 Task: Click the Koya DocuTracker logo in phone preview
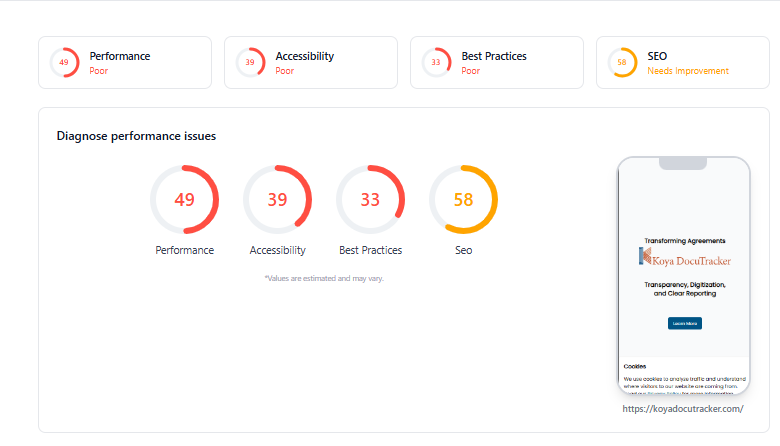point(685,257)
